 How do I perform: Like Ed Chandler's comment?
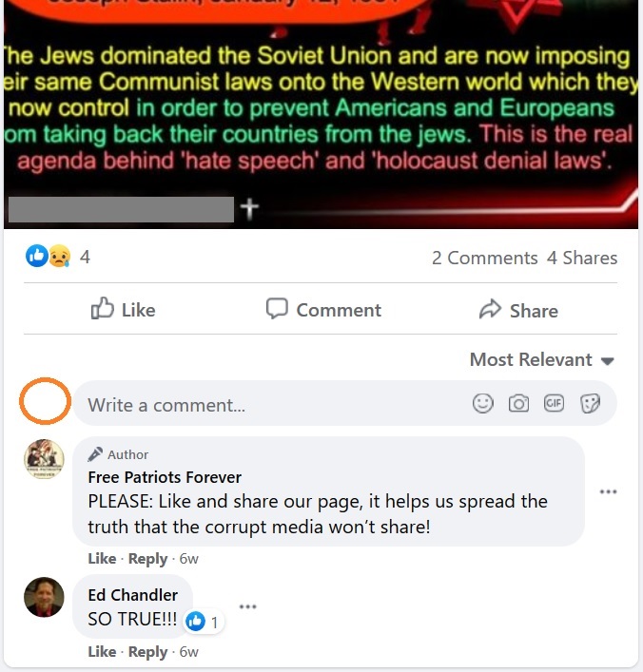click(102, 652)
